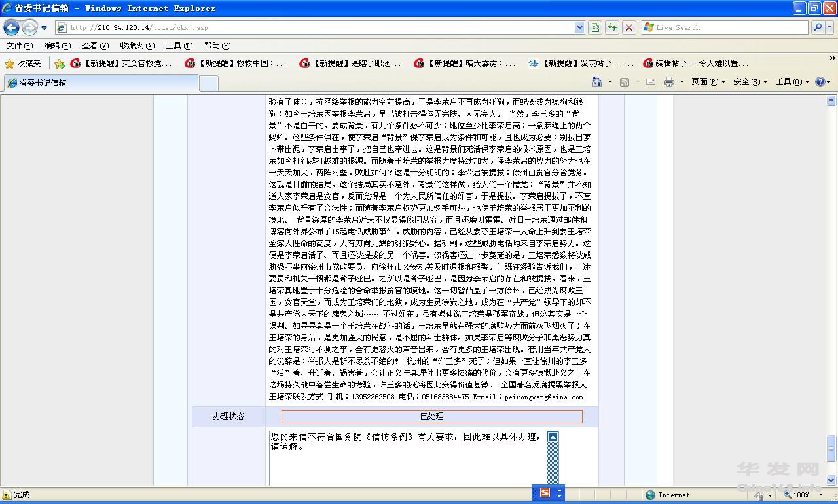Expand the zoom level dropdown arrow
Image resolution: width=838 pixels, height=504 pixels.
click(820, 495)
